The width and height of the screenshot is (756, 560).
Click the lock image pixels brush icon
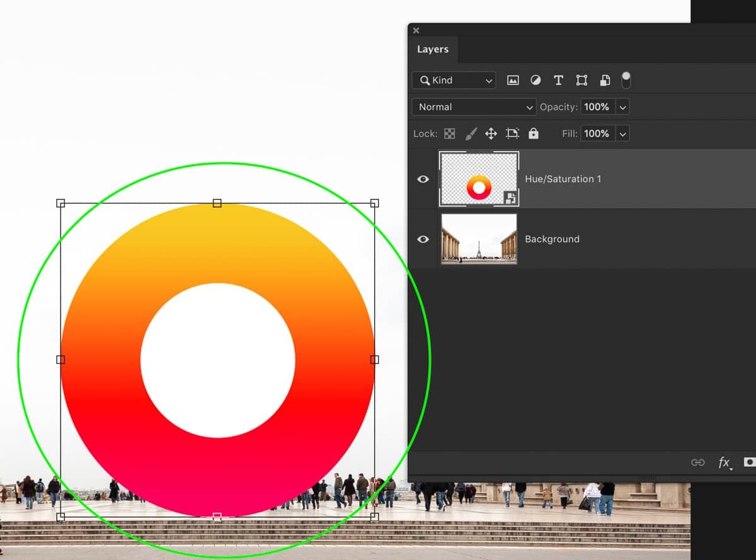[471, 134]
